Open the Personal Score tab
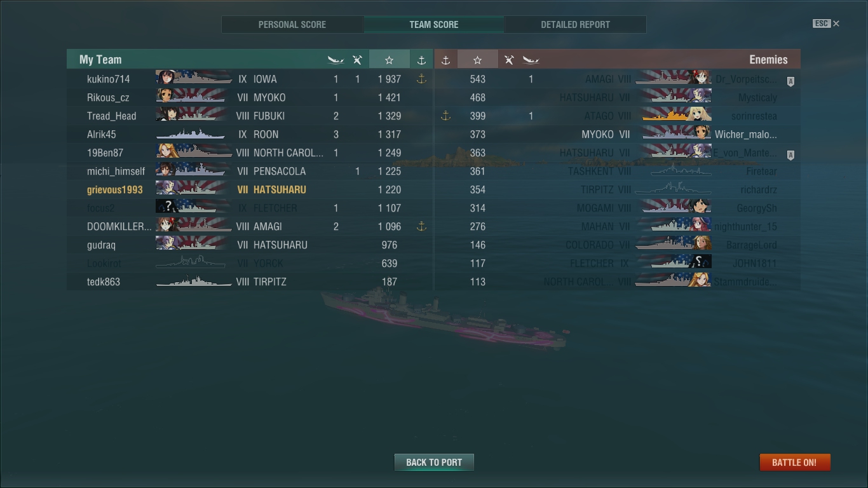This screenshot has width=868, height=488. [292, 25]
